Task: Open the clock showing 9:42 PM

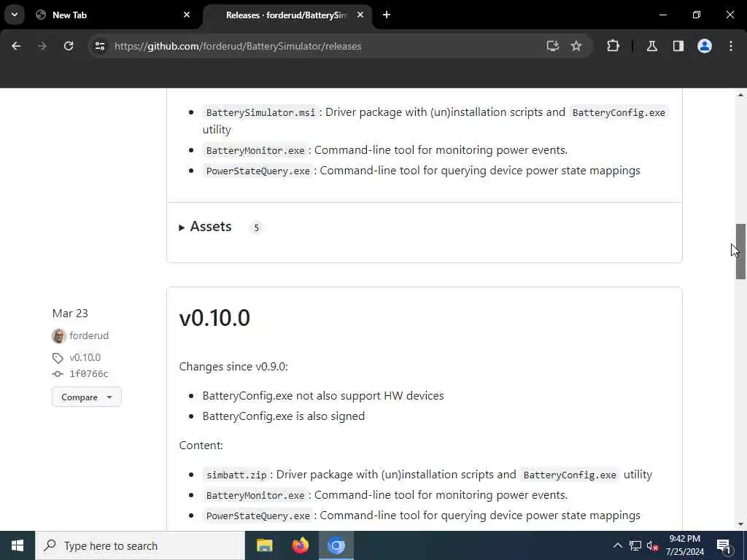Action: [x=684, y=545]
